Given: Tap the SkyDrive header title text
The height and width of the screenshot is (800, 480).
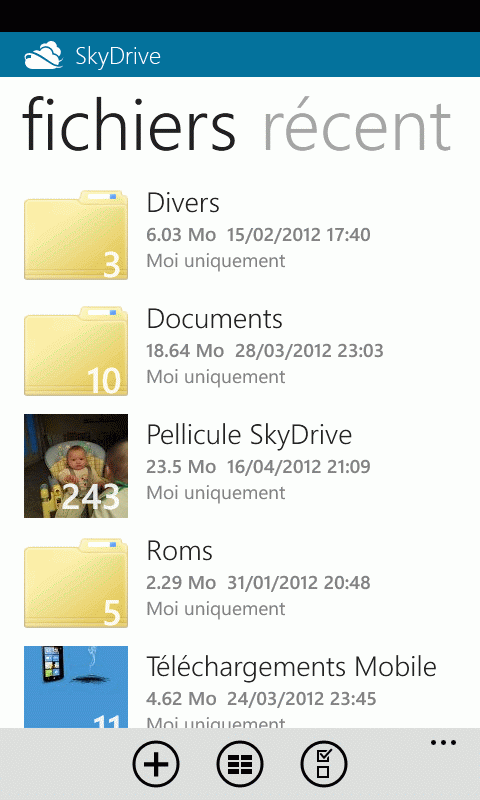Looking at the screenshot, I should (118, 56).
